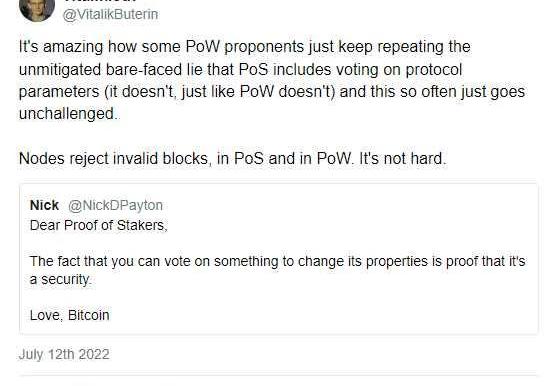Select the line starting "It's amazing how some"
Viewport: 557px width, 386px height.
pos(244,47)
